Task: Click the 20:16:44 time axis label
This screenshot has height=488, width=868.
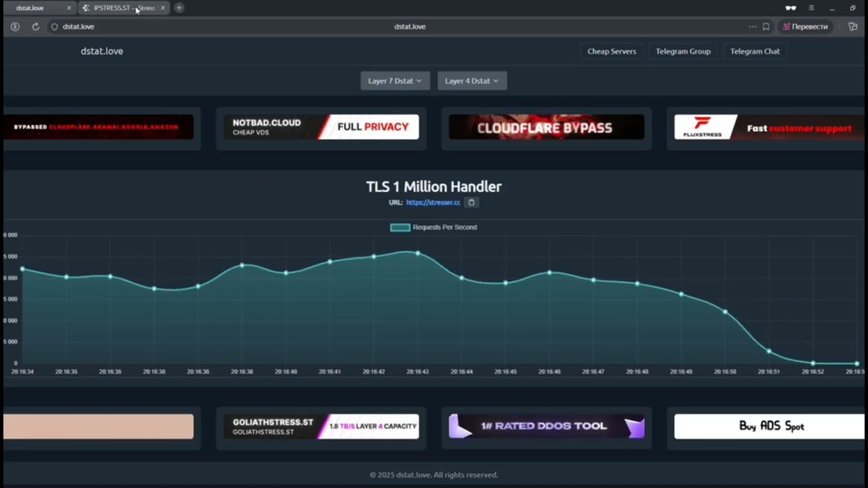Action: (x=461, y=372)
